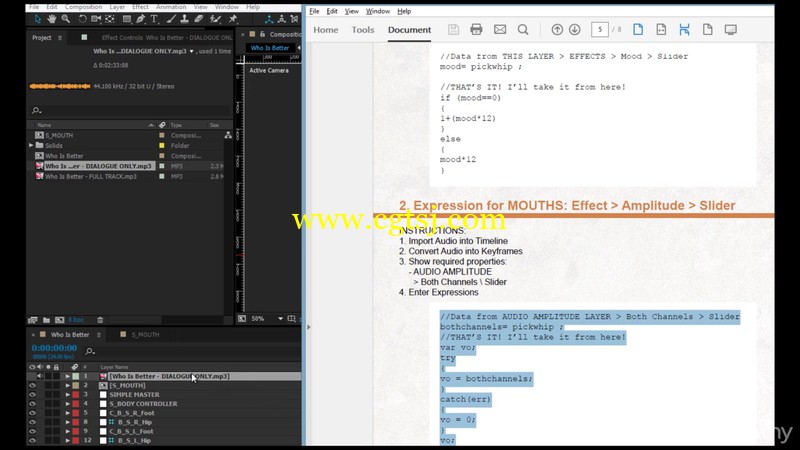Click the Print icon in the PDF viewer
The width and height of the screenshot is (800, 450).
coord(476,30)
